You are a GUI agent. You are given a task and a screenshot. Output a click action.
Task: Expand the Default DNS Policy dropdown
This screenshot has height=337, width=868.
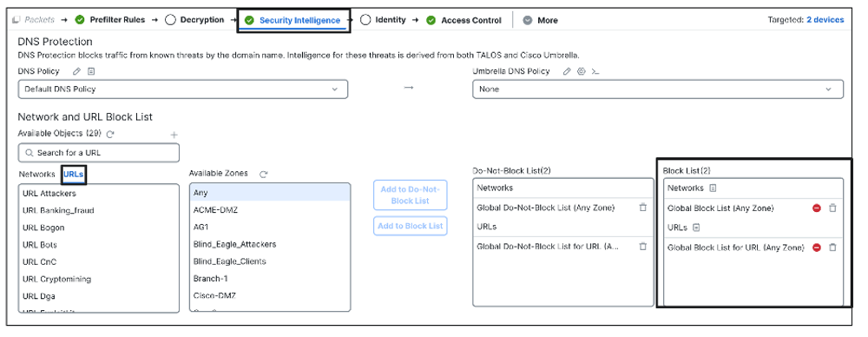[x=182, y=89]
